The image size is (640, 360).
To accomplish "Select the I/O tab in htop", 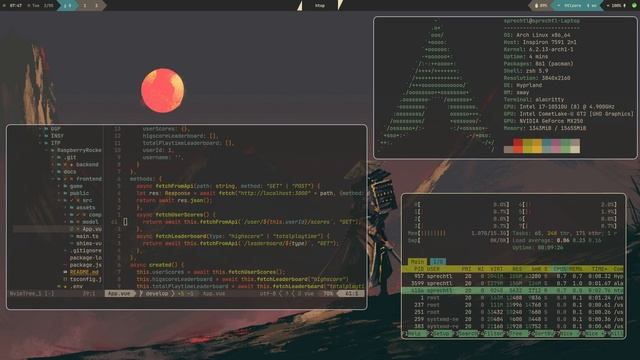I will 438,262.
